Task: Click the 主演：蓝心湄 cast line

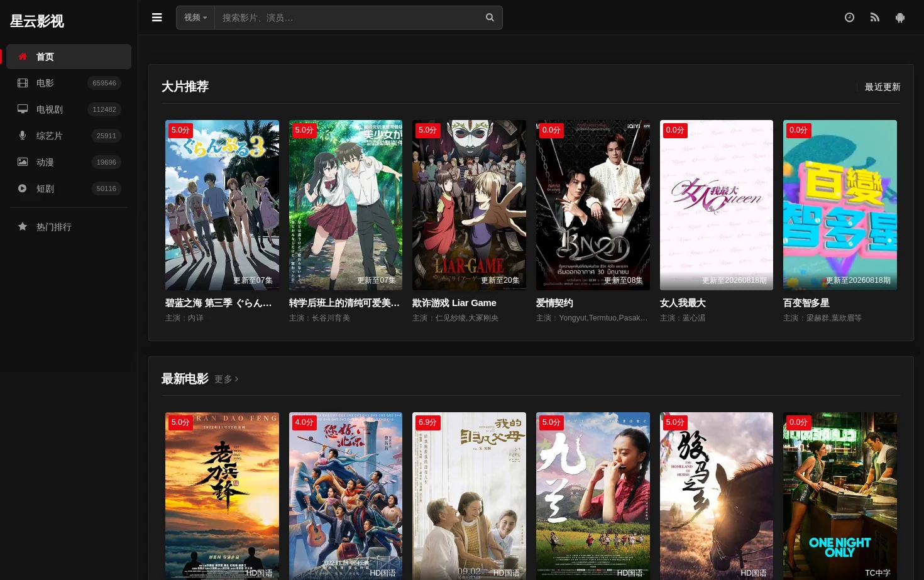Action: point(683,318)
